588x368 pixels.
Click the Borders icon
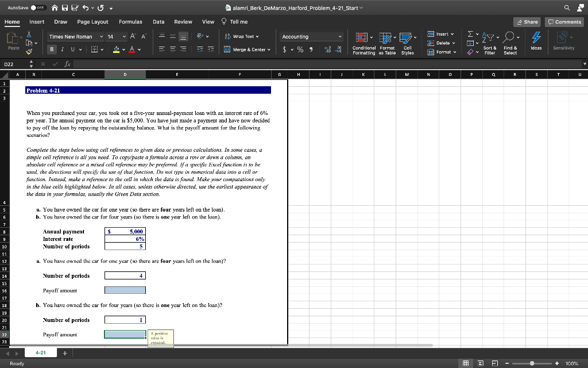pos(95,49)
